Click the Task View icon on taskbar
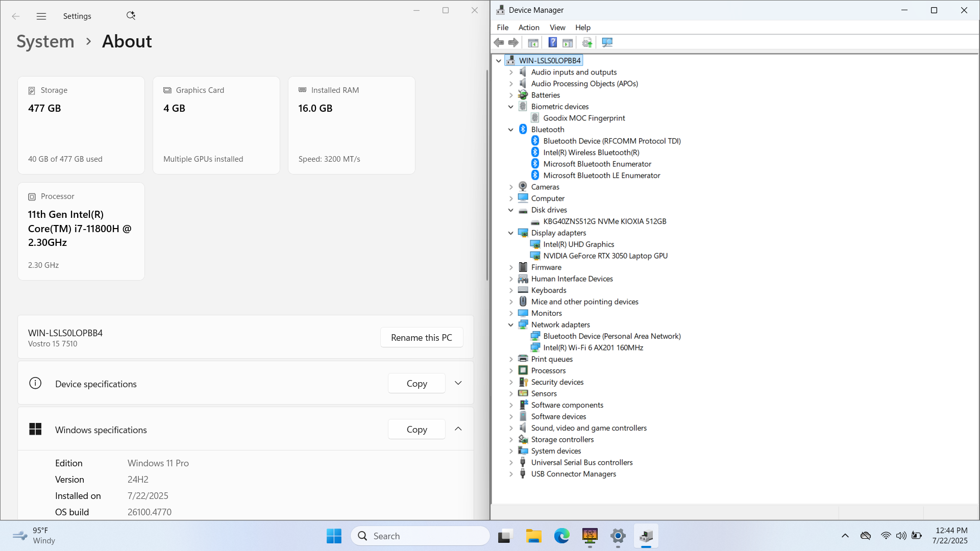This screenshot has width=980, height=551. pyautogui.click(x=505, y=536)
